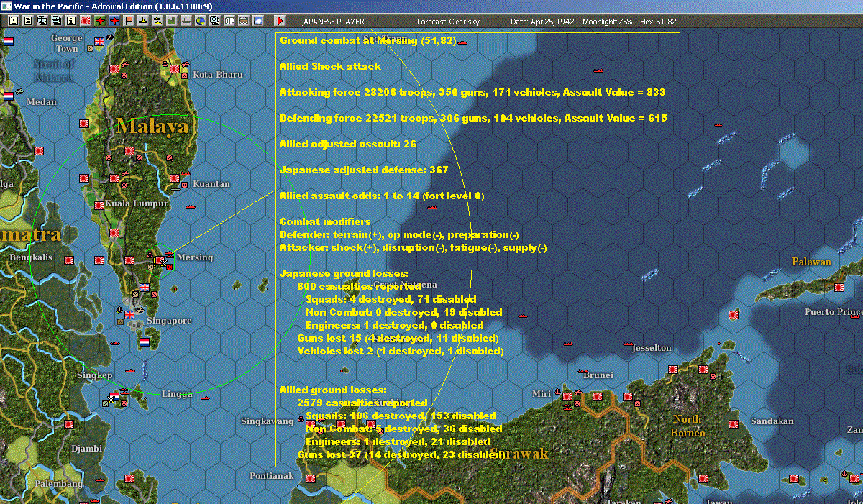This screenshot has height=504, width=863.
Task: Click the 'Japanese adjusted defense: 367' line
Action: tap(364, 170)
